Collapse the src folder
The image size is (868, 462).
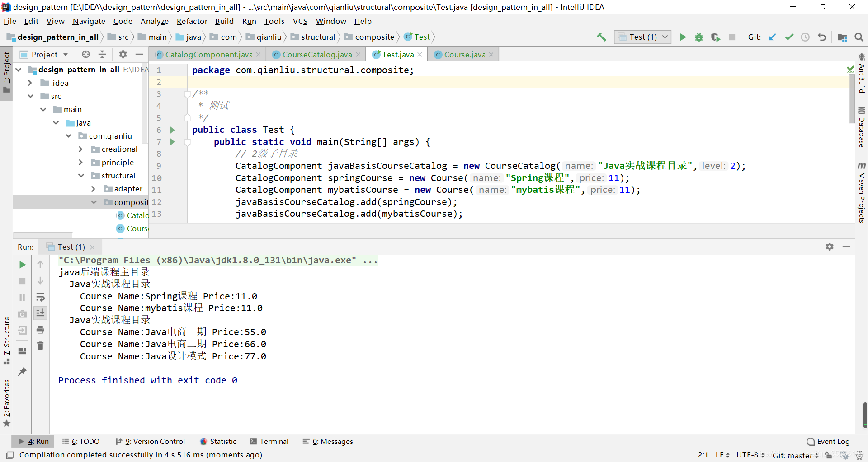tap(30, 96)
